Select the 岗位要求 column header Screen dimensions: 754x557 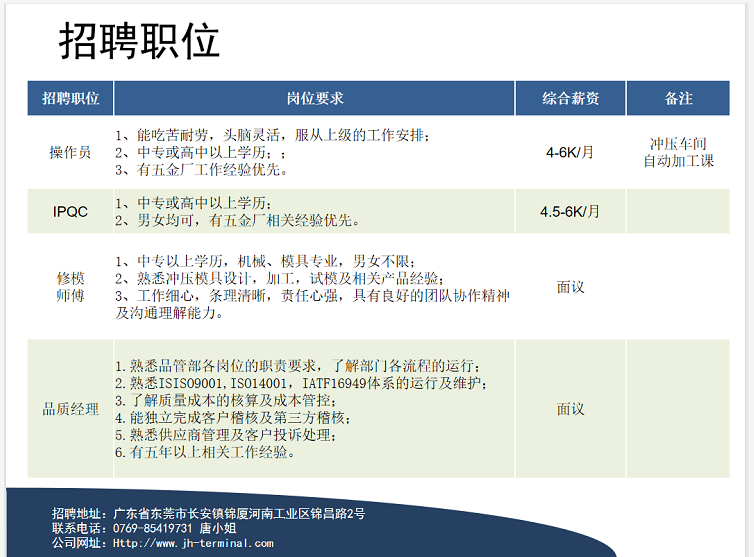(314, 98)
